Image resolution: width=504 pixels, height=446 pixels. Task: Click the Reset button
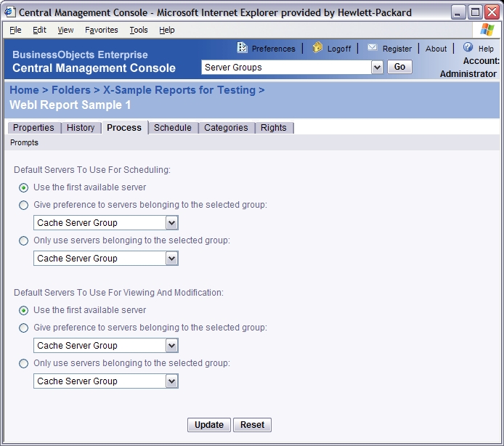click(252, 425)
